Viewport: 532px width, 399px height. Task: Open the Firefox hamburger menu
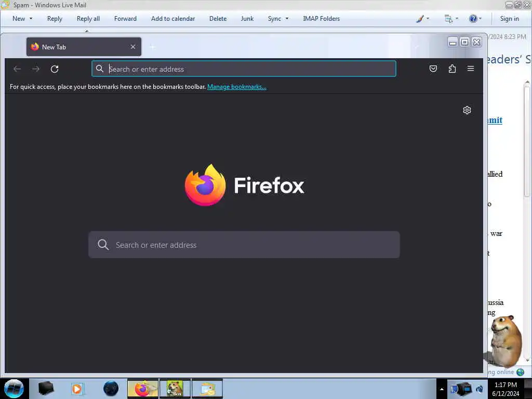point(471,69)
